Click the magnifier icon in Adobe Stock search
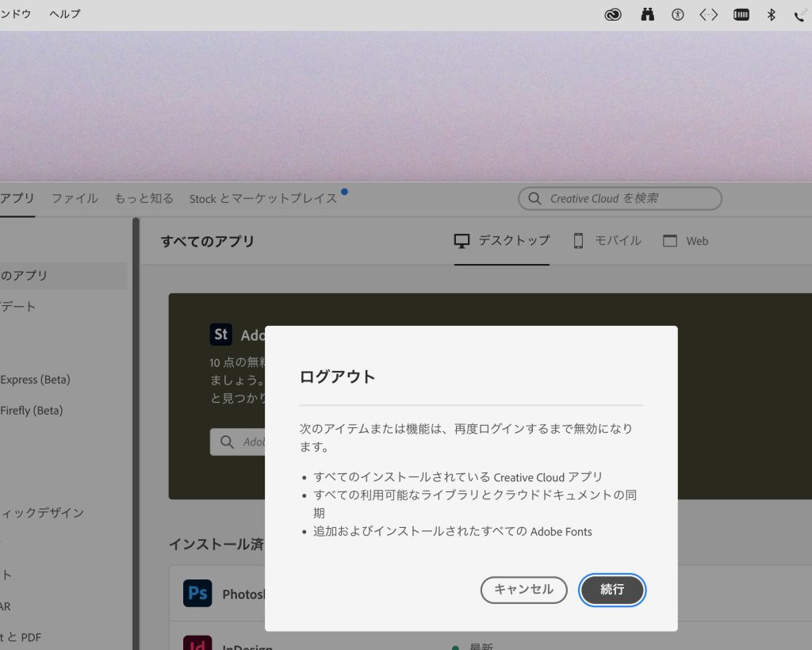Viewport: 812px width, 650px height. (x=227, y=442)
